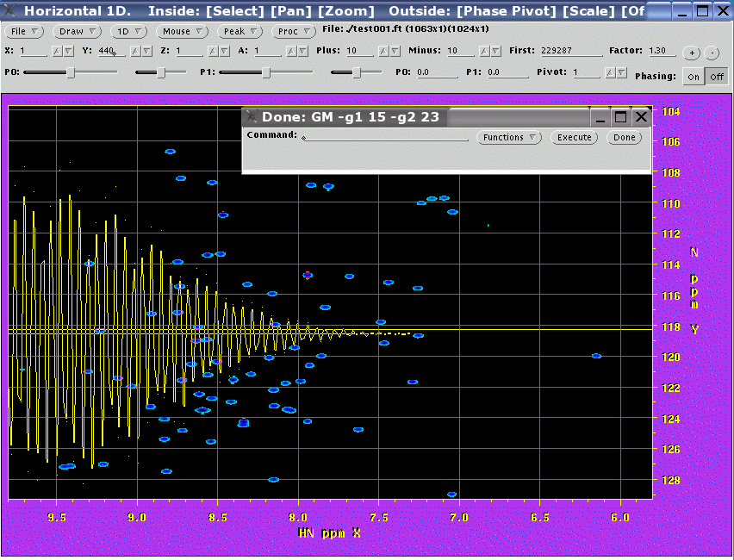Click the Plus contours input field
The width and height of the screenshot is (734, 560).
point(360,51)
